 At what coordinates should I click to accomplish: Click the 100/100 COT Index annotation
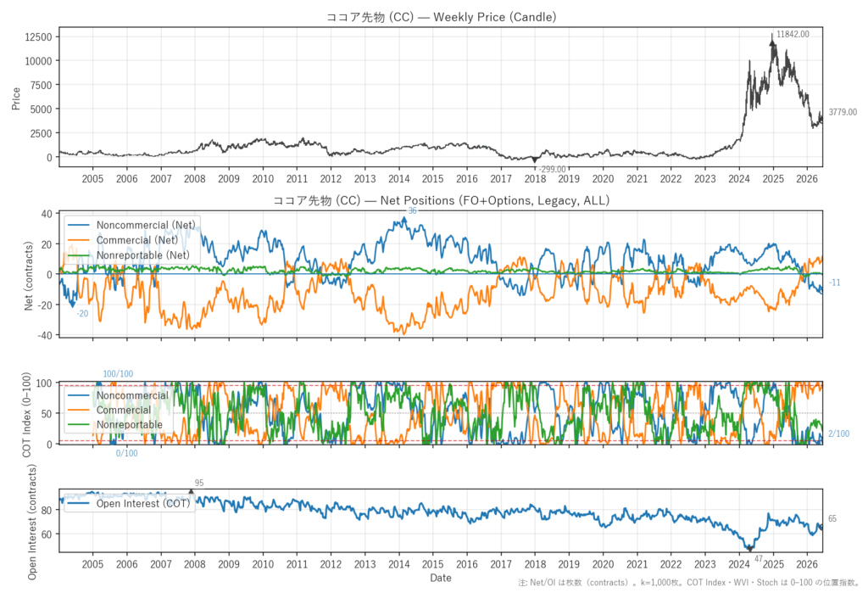(x=118, y=374)
